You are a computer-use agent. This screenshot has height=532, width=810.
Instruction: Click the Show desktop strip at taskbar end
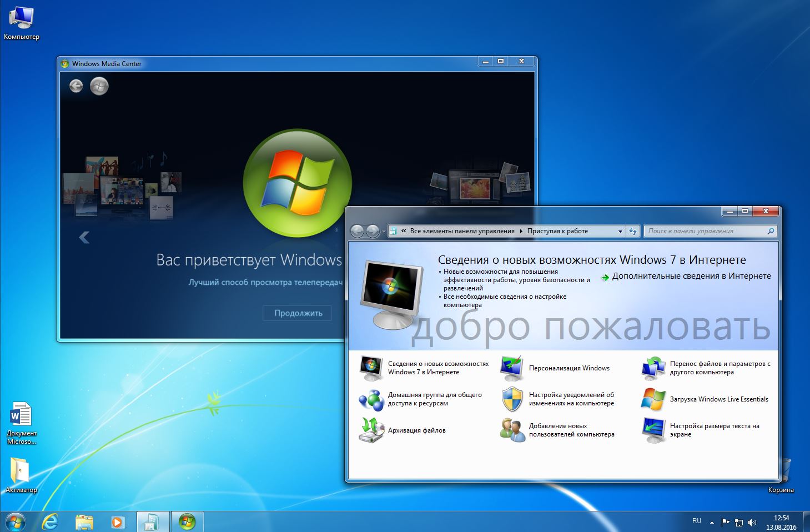tap(806, 522)
